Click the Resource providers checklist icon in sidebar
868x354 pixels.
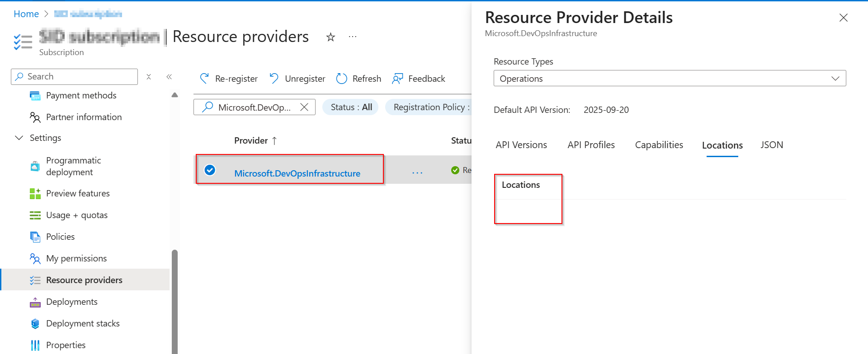tap(35, 280)
